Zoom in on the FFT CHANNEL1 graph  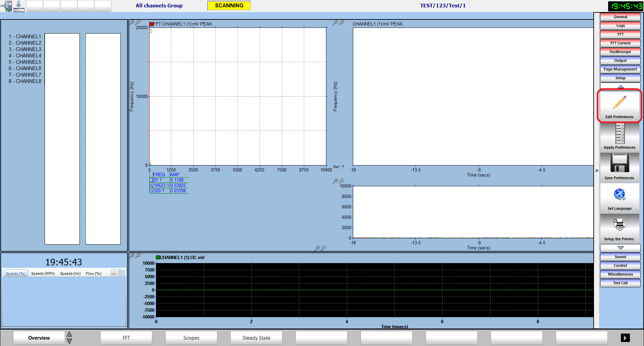[x=132, y=22]
